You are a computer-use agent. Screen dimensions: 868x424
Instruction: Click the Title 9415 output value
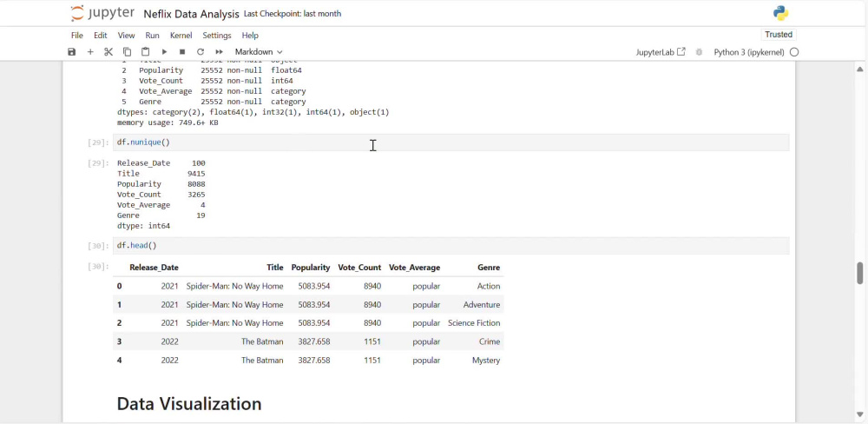tap(196, 174)
